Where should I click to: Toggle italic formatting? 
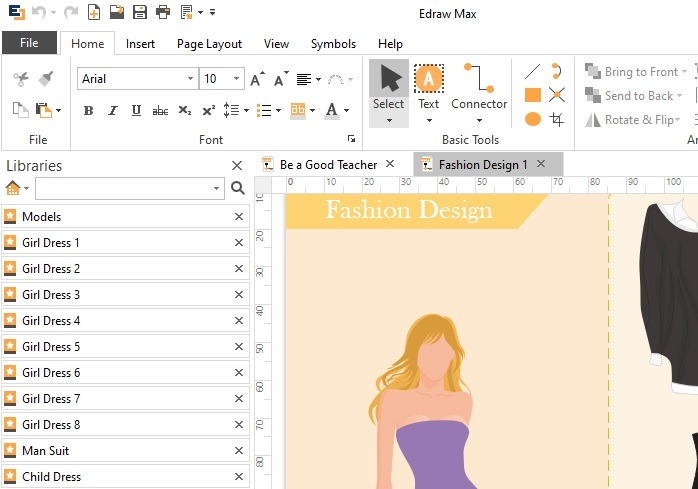pos(113,110)
